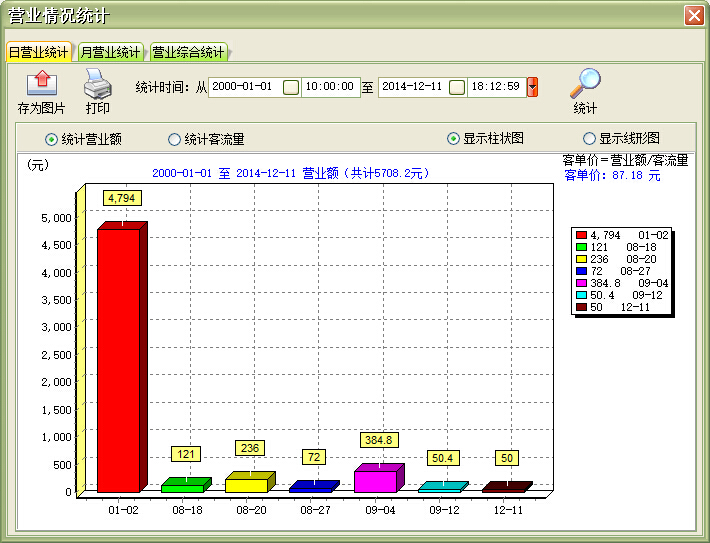Open the 营业综合统计 tab
This screenshot has height=543, width=710.
[x=188, y=52]
